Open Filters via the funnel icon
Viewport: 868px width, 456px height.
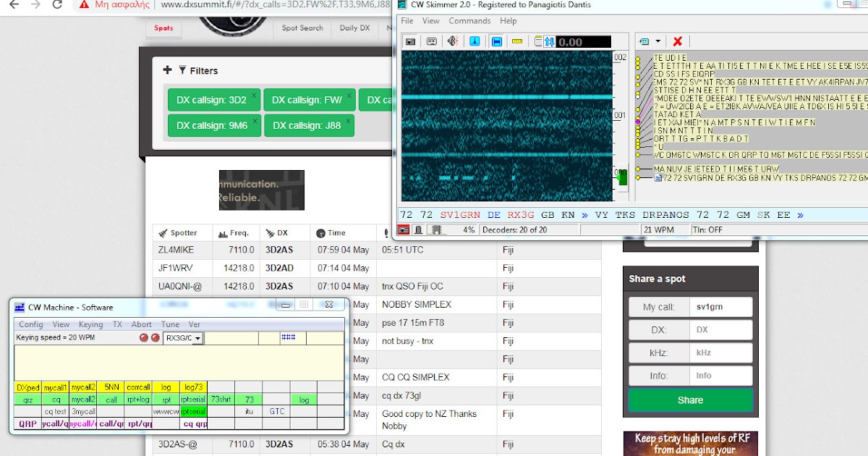183,70
